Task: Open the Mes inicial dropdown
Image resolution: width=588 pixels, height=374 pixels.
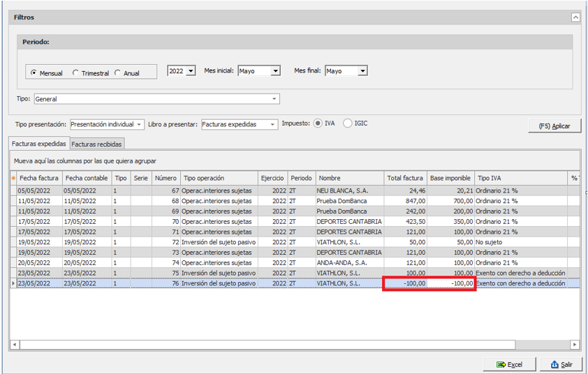Action: [x=276, y=71]
